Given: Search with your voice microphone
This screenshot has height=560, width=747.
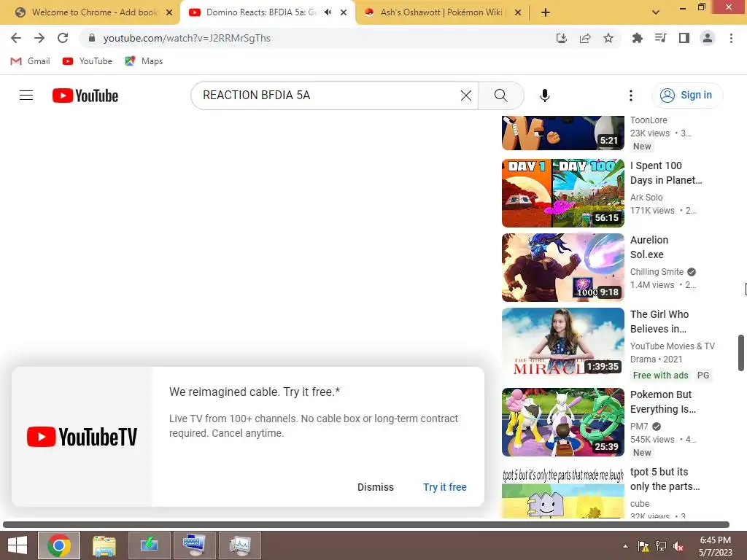Looking at the screenshot, I should coord(545,96).
